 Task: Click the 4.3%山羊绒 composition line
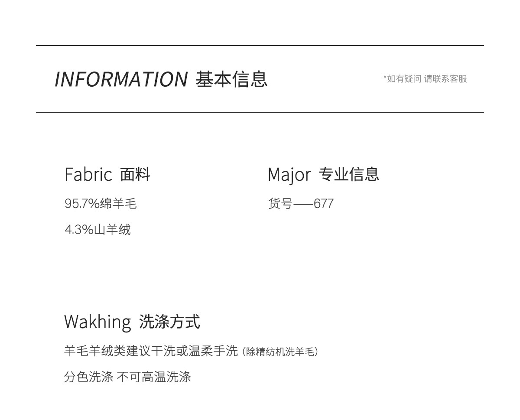(x=97, y=229)
